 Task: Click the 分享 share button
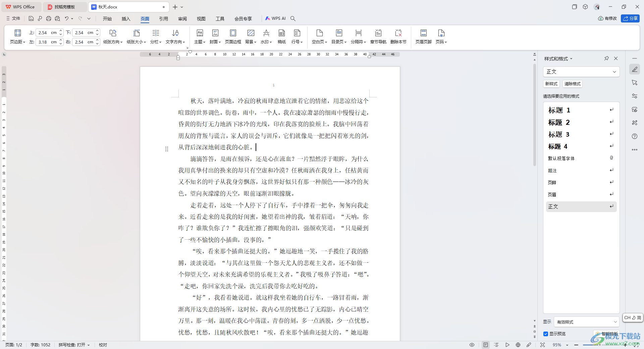(630, 18)
